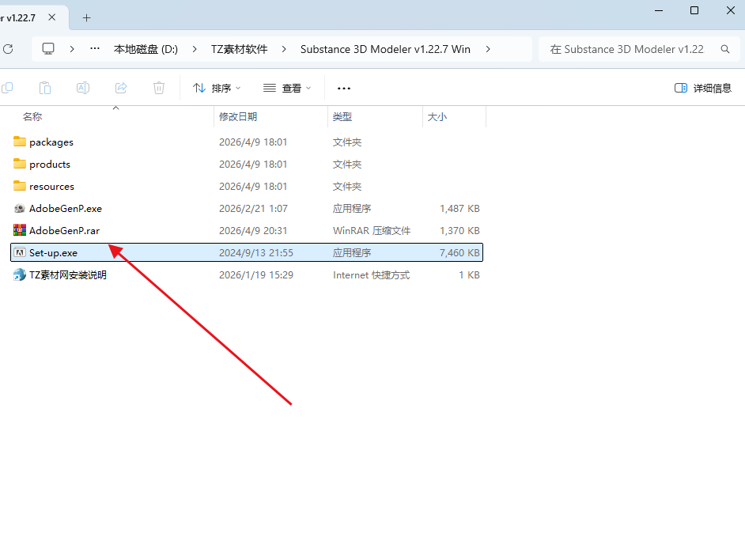Screen dimensions: 745x560
Task: Sort by the 名称 column header
Action: [32, 117]
